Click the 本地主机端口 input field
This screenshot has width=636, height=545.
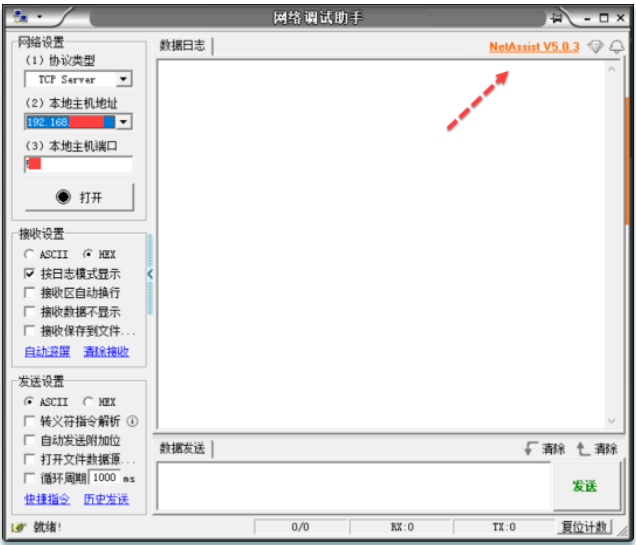click(x=78, y=164)
